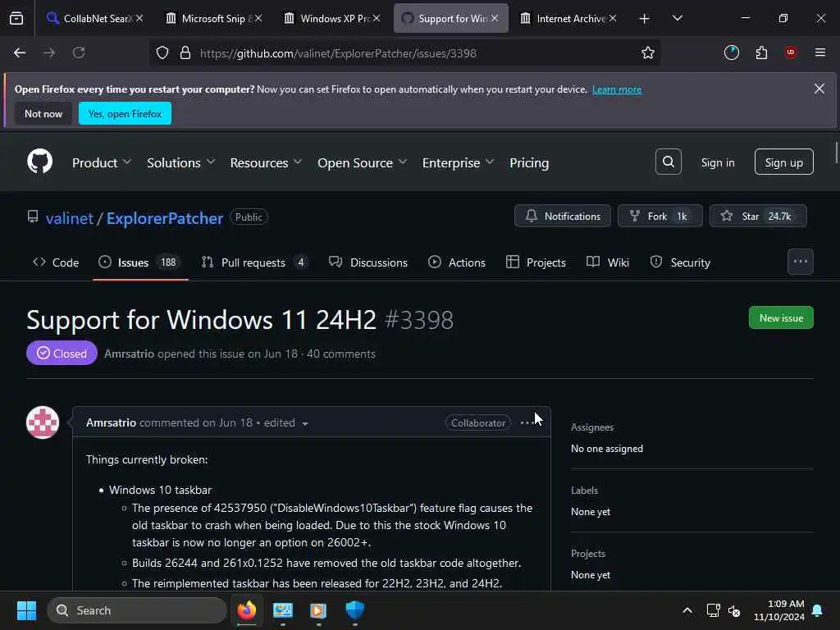Viewport: 840px width, 630px height.
Task: Open a new tab with the plus button
Action: click(x=645, y=19)
